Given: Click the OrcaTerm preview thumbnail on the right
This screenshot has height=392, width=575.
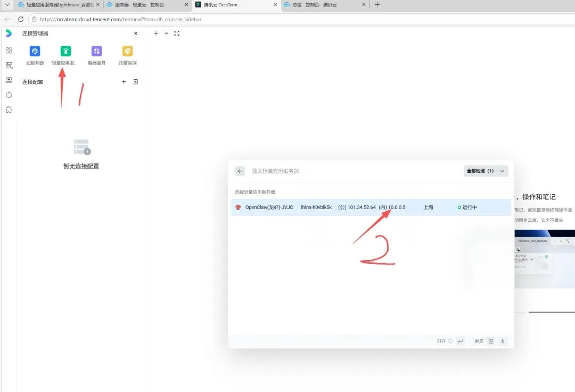Looking at the screenshot, I should tap(545, 259).
